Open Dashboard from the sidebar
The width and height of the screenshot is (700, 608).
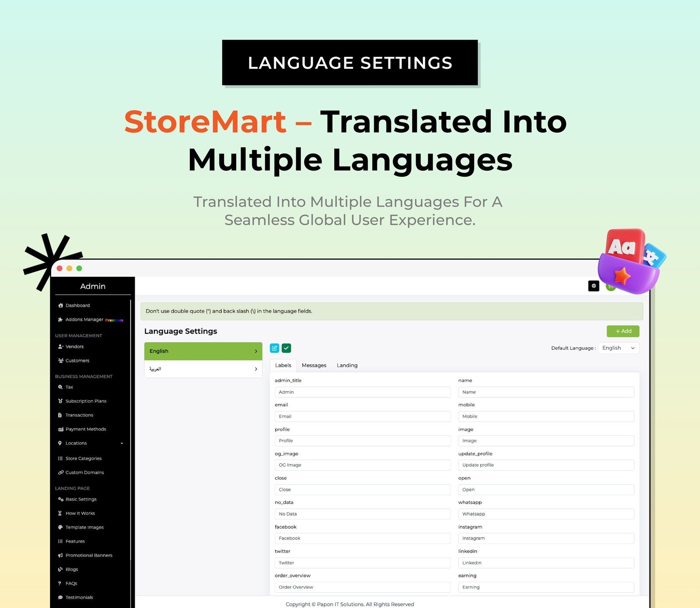[x=77, y=305]
